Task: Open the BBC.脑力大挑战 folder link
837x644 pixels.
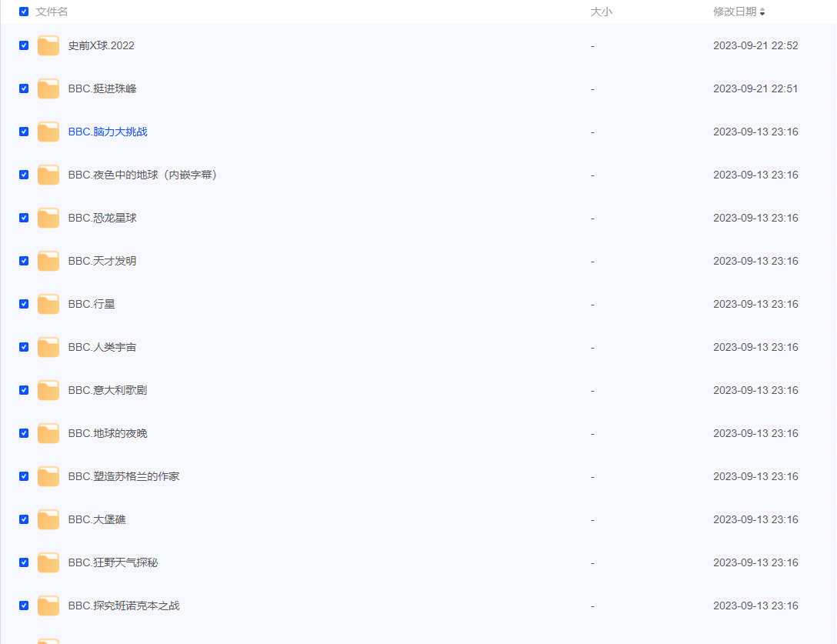Action: 108,132
